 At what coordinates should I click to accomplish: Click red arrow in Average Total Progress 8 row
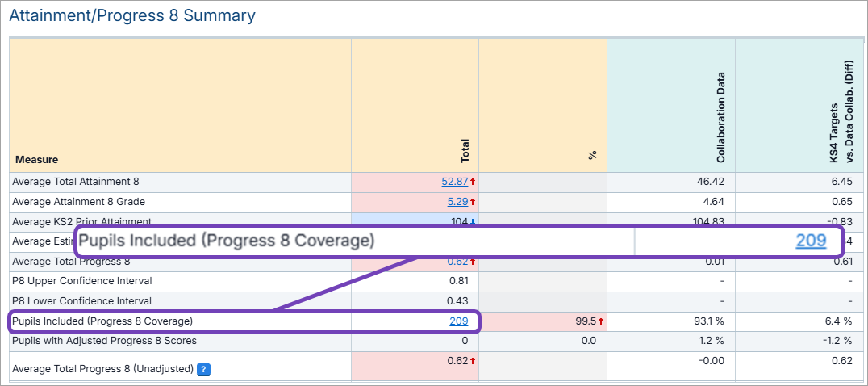473,262
